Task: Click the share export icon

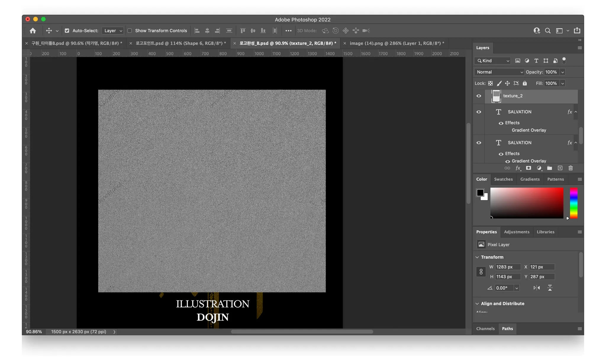Action: 577,31
